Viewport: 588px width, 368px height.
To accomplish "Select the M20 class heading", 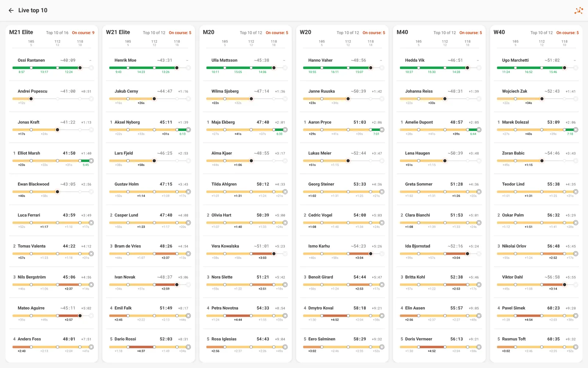I will (208, 32).
